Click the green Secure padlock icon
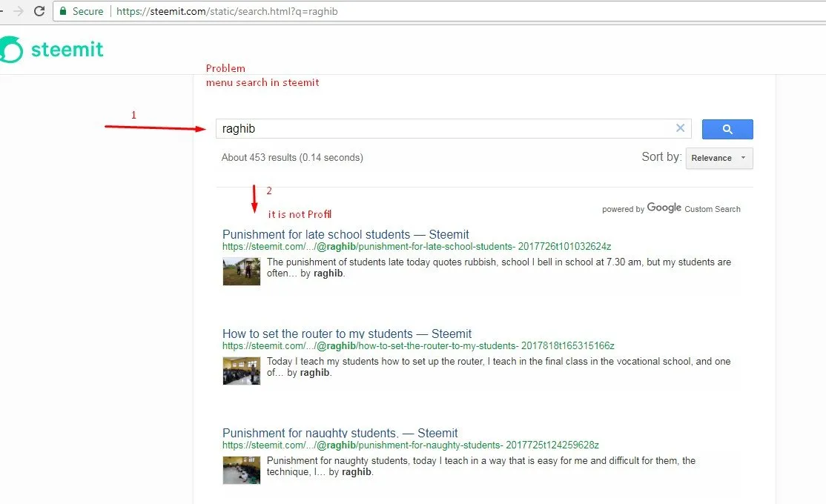826x504 pixels. (x=63, y=11)
